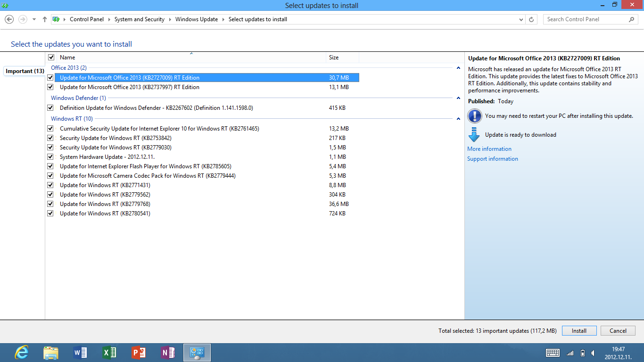Collapse the Windows RT (10) group

coord(458,119)
